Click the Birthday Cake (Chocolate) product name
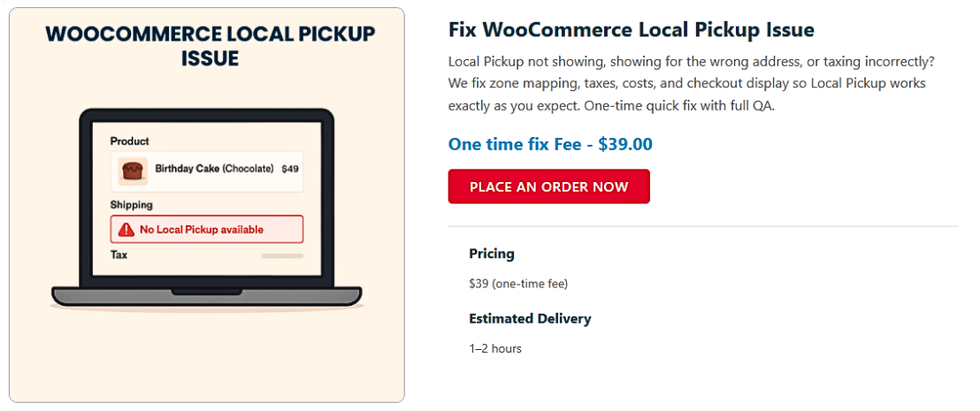Viewport: 980px width, 411px height. (x=214, y=169)
